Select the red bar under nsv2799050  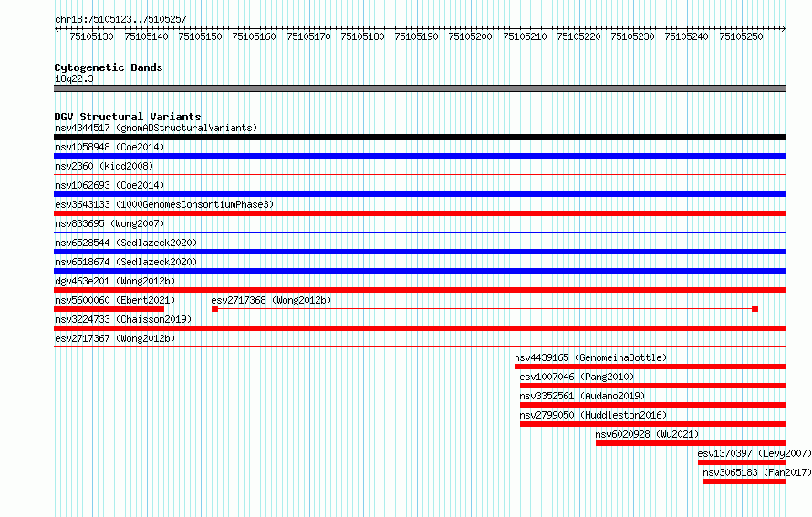(x=653, y=424)
